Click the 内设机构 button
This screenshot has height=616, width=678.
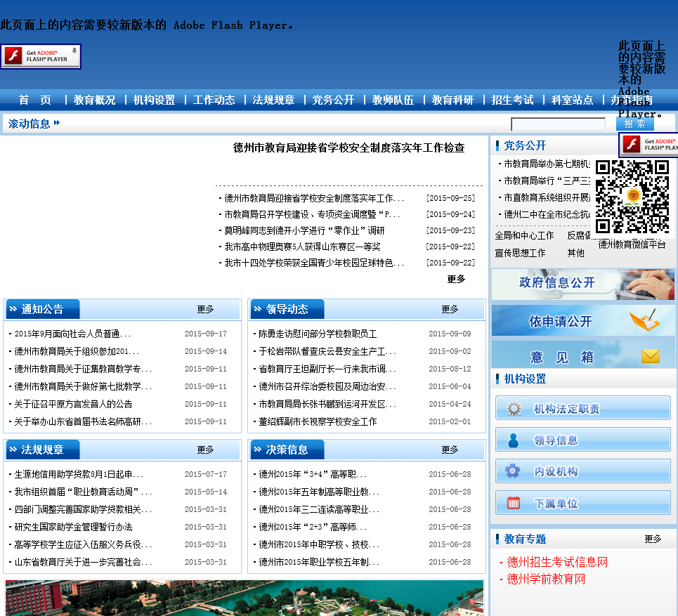pyautogui.click(x=583, y=471)
